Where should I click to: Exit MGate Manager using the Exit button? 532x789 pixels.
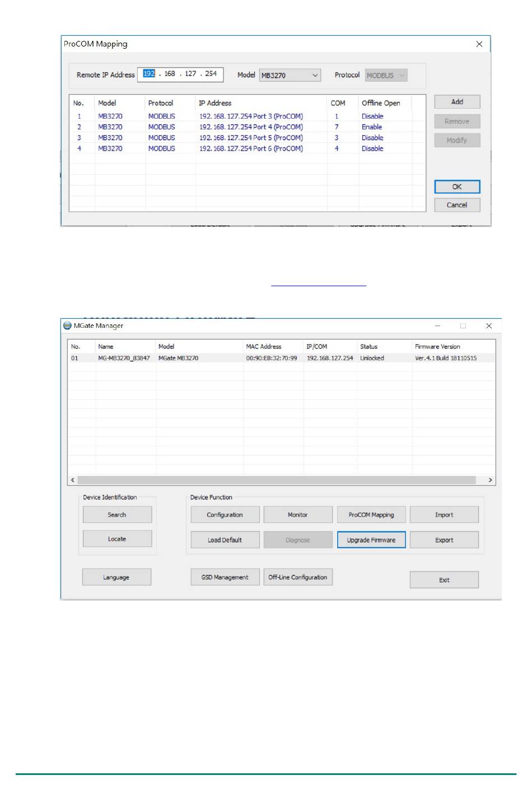click(444, 580)
